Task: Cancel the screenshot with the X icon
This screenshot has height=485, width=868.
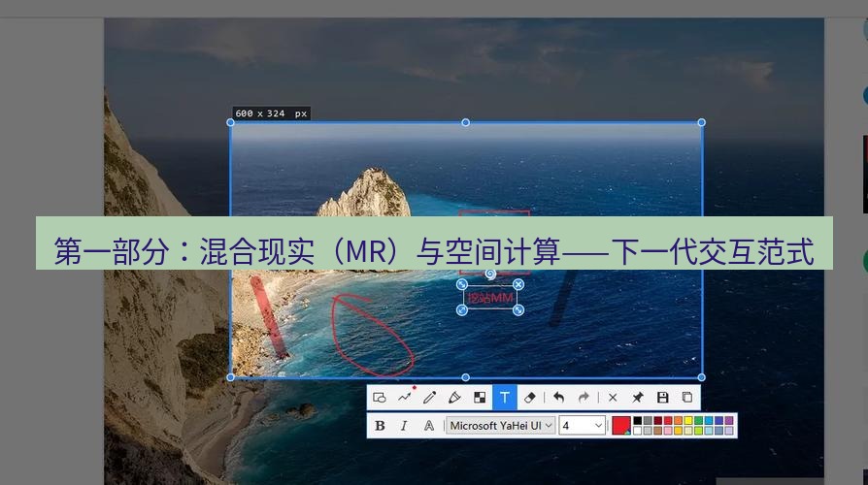Action: [613, 398]
